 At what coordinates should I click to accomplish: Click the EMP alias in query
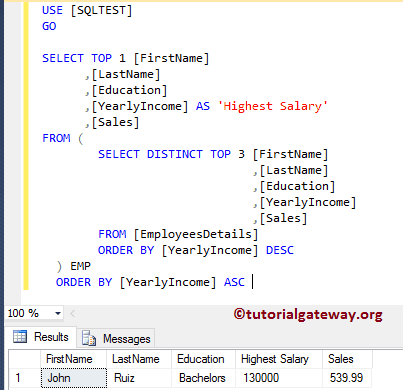(x=80, y=266)
